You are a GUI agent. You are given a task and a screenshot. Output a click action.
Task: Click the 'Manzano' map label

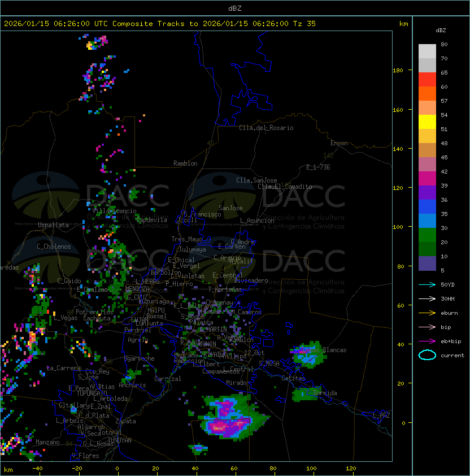click(x=47, y=442)
